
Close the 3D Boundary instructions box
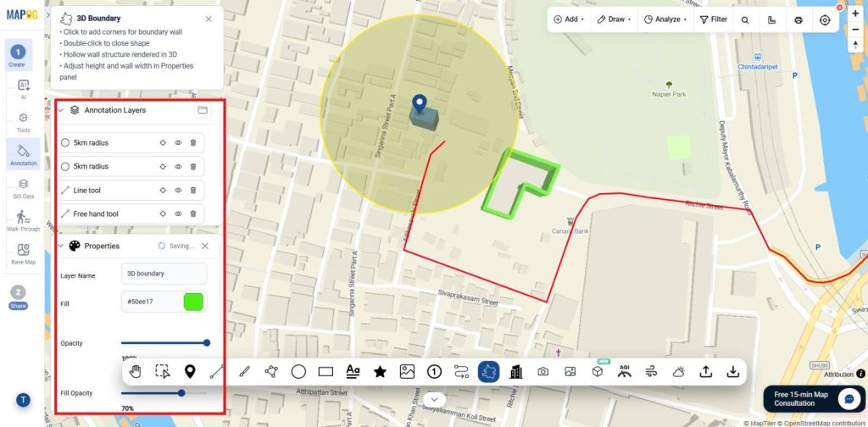click(x=209, y=19)
